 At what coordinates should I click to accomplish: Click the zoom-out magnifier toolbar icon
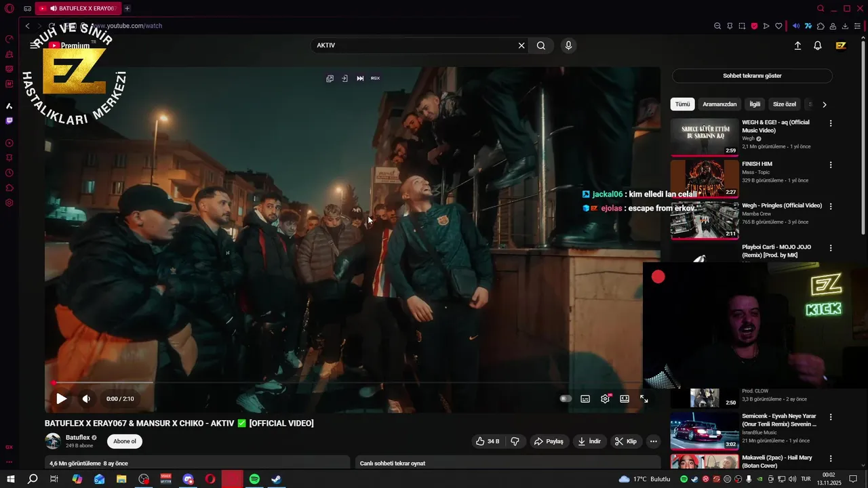point(717,26)
